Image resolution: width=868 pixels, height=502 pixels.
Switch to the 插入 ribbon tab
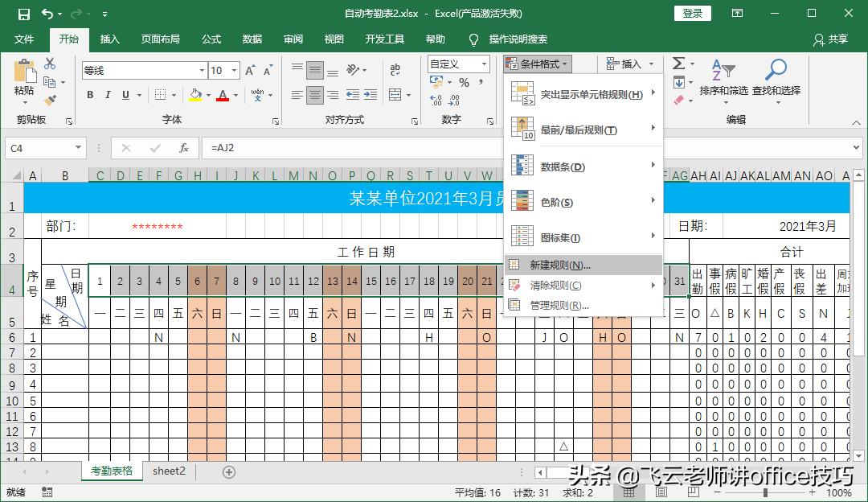pyautogui.click(x=108, y=38)
